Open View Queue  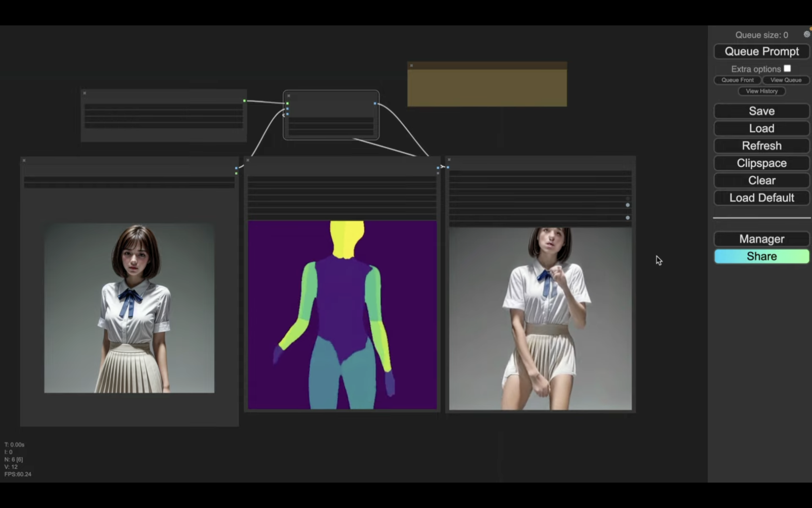tap(785, 80)
